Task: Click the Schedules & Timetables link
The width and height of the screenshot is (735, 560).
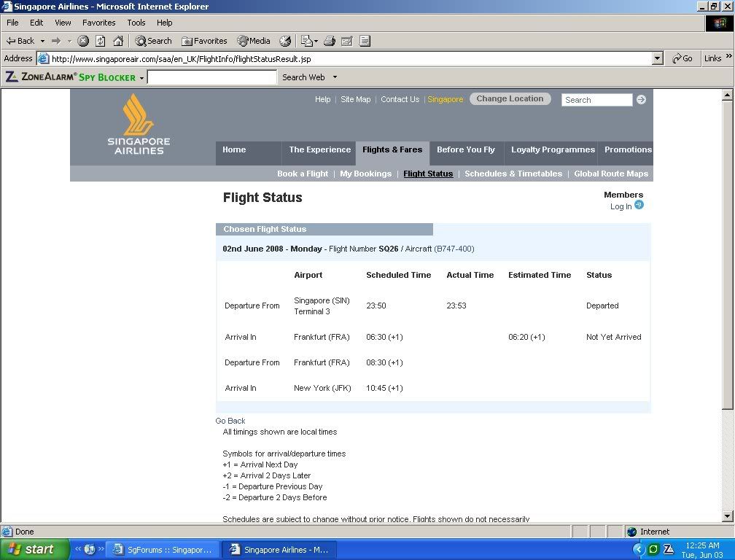Action: 513,174
